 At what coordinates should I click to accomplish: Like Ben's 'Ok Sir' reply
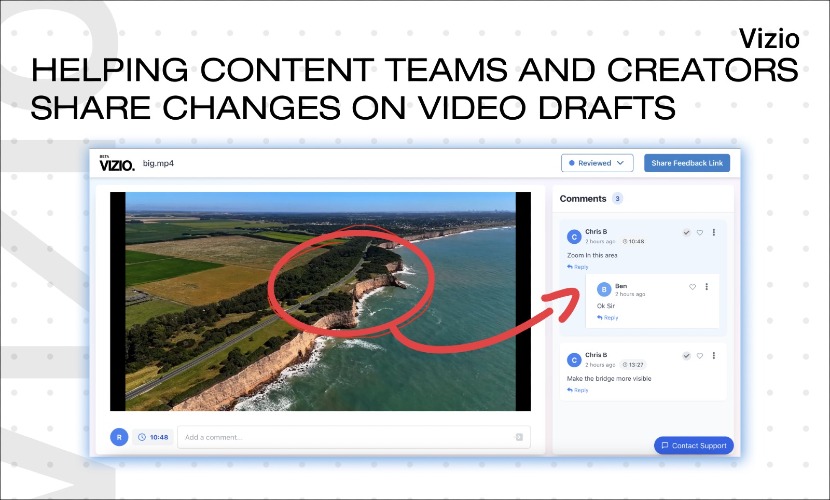692,287
